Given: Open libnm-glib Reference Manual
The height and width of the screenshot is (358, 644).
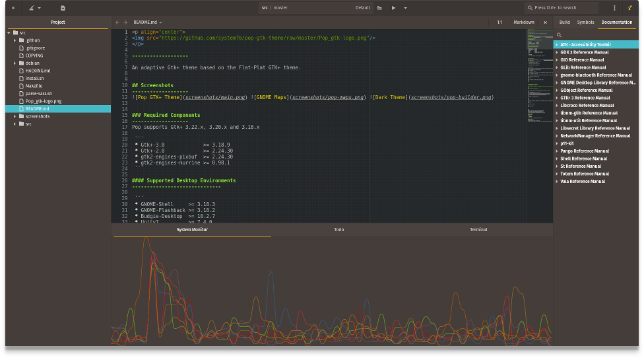Looking at the screenshot, I should coord(589,113).
